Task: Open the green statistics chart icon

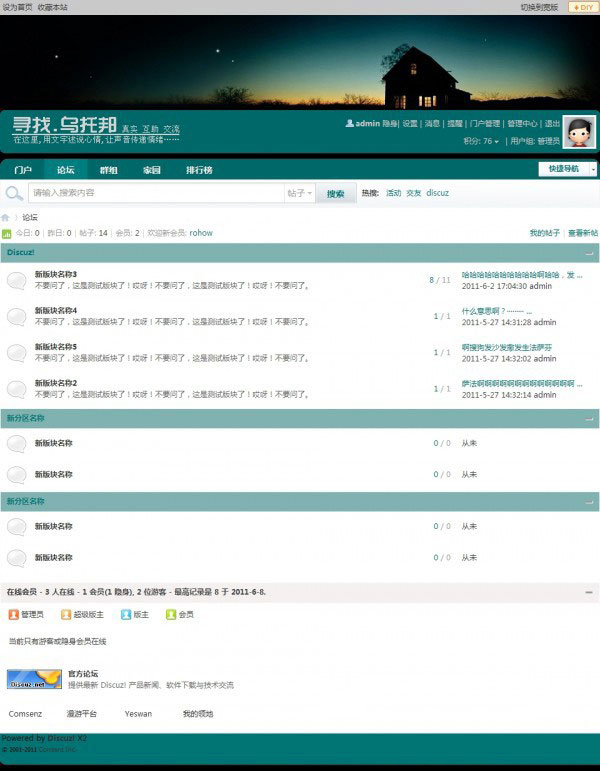Action: click(6, 234)
